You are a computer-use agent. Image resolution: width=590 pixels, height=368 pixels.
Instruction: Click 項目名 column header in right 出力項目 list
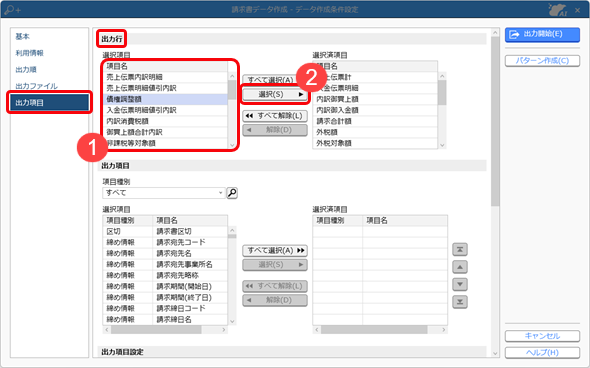pyautogui.click(x=405, y=220)
